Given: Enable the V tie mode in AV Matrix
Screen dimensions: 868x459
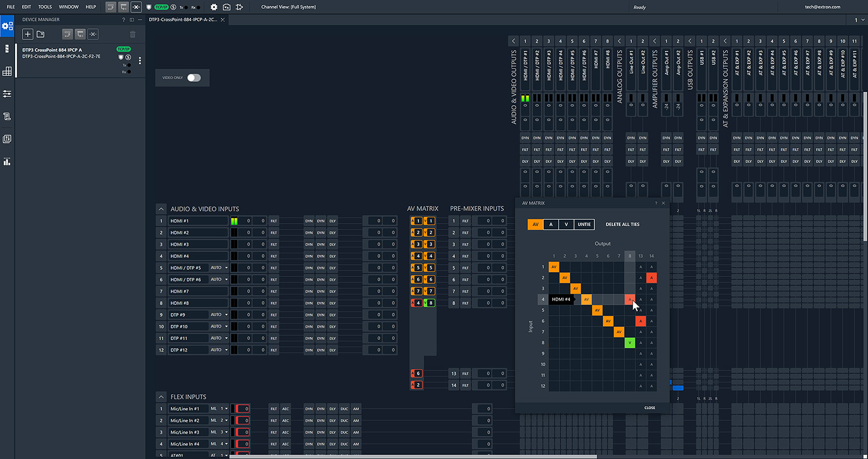Looking at the screenshot, I should pyautogui.click(x=565, y=224).
